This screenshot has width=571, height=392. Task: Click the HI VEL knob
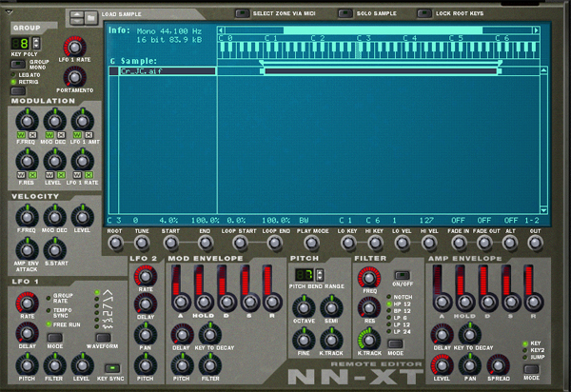pos(429,243)
